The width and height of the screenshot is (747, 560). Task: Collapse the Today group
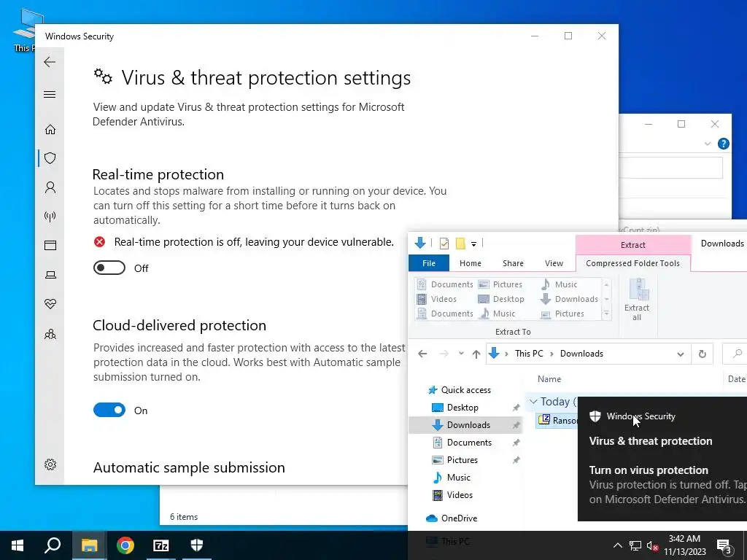click(x=533, y=402)
